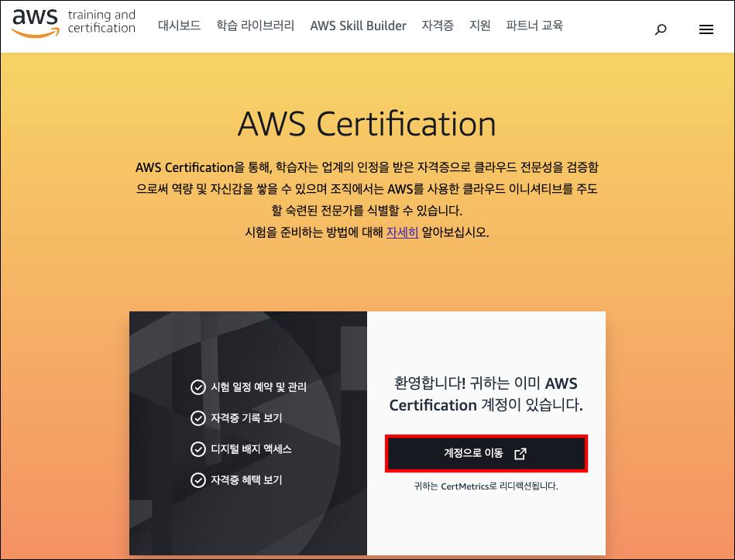
Task: Click checkmark icon beside 자격증 기록 보기
Action: pos(197,418)
